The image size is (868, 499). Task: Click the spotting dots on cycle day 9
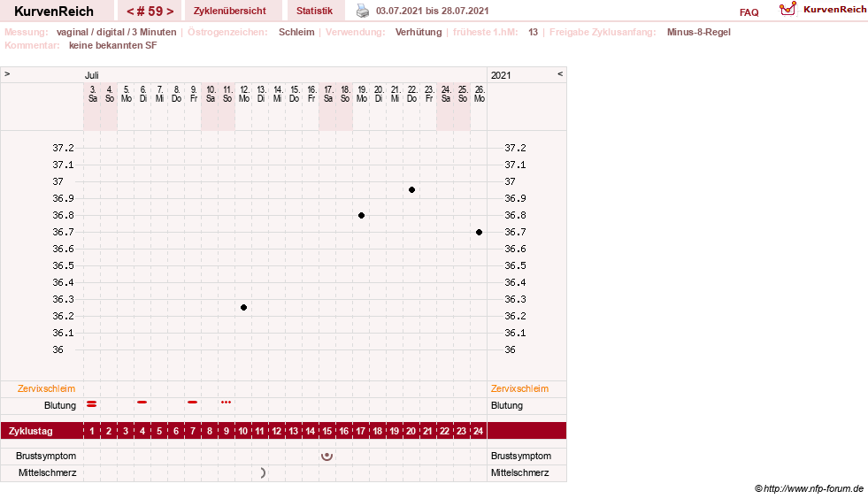tap(226, 402)
